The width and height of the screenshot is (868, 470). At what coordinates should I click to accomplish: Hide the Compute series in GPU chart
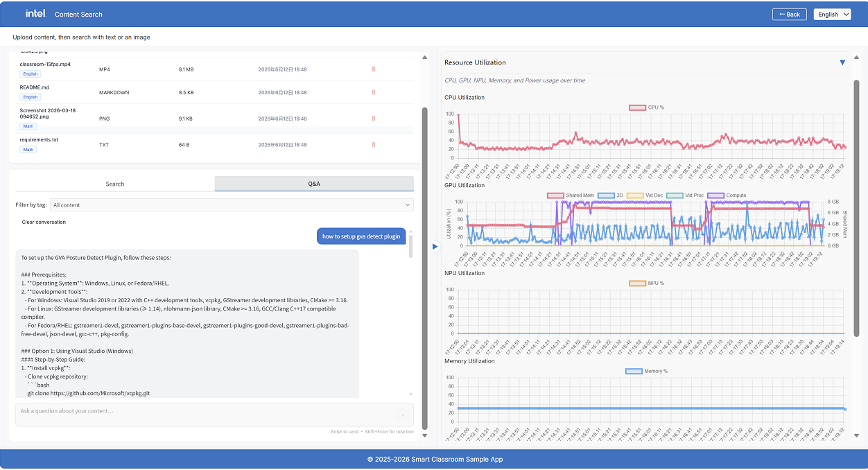click(x=727, y=195)
